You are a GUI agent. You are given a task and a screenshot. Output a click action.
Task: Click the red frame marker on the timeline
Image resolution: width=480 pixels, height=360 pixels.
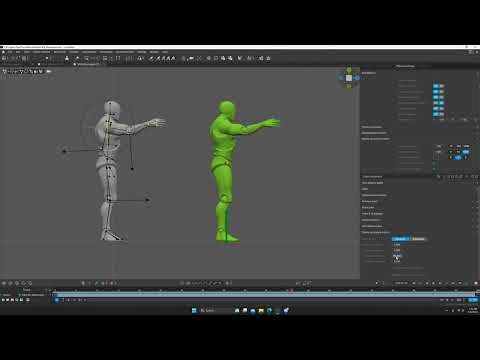pos(291,290)
